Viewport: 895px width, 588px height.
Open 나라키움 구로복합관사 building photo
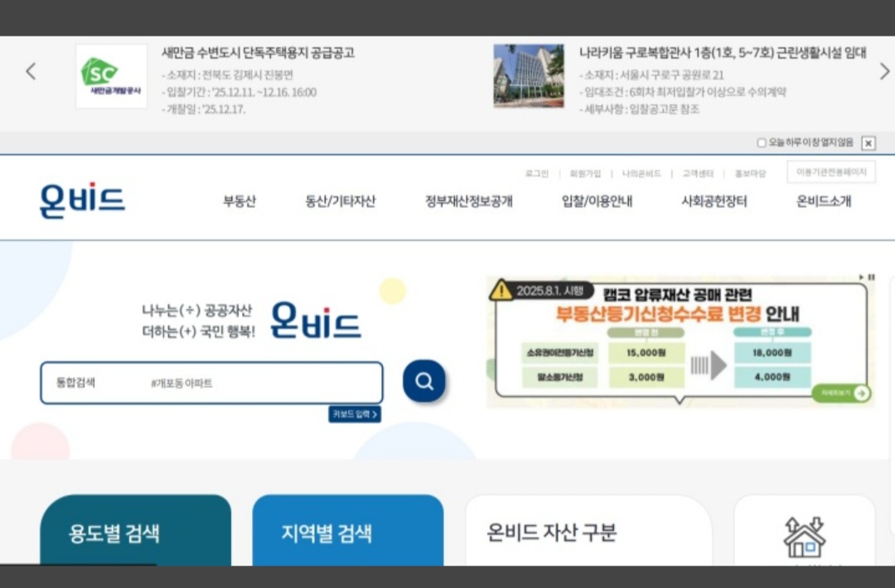(529, 76)
